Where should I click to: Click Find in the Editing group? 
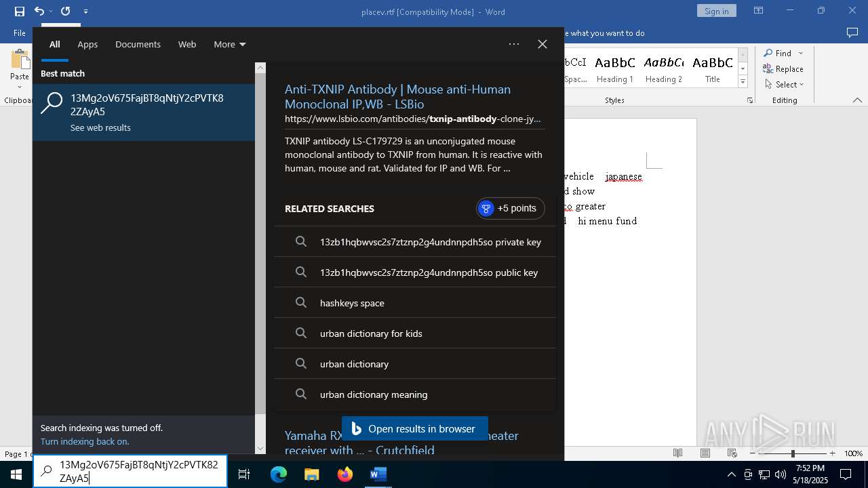click(777, 53)
